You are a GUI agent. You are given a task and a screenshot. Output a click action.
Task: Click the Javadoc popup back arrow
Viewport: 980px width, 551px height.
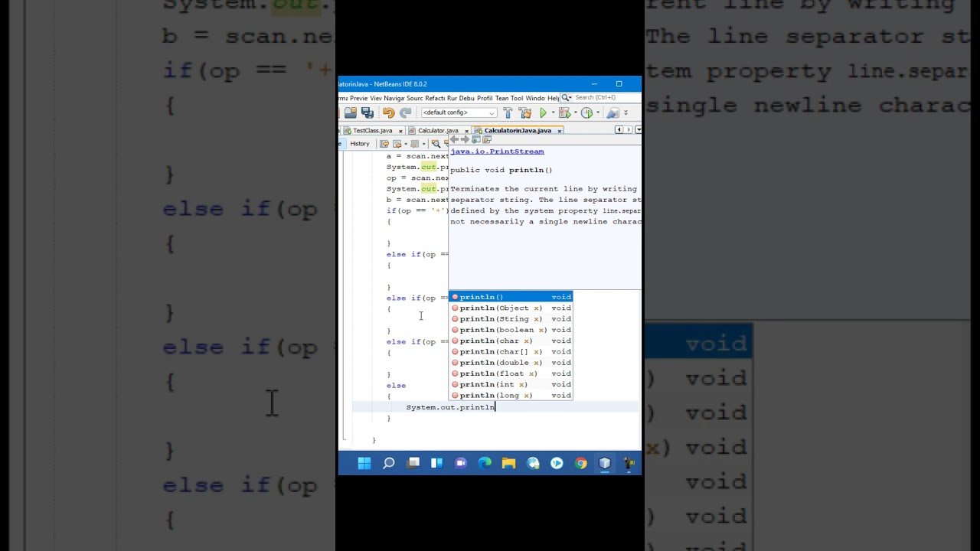(454, 139)
